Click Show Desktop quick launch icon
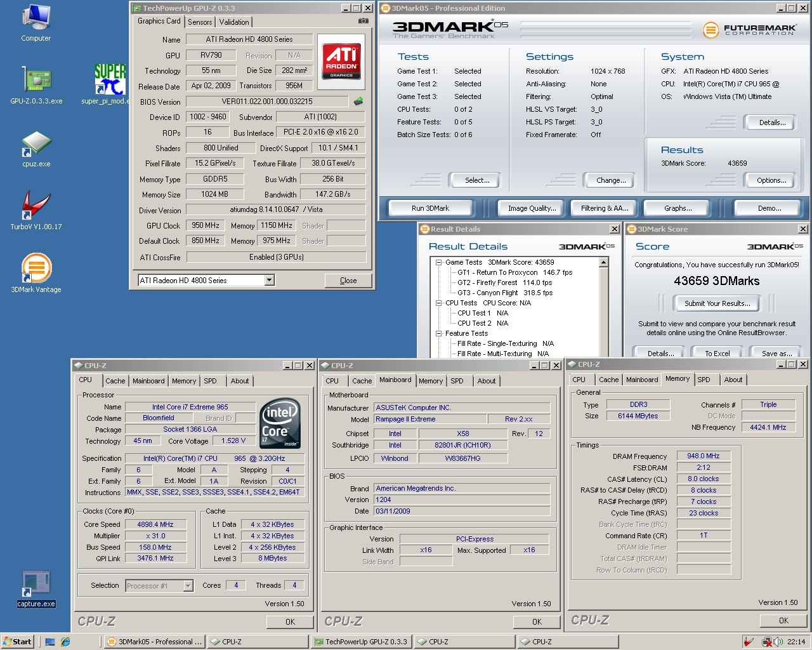This screenshot has width=812, height=650. pos(50,642)
